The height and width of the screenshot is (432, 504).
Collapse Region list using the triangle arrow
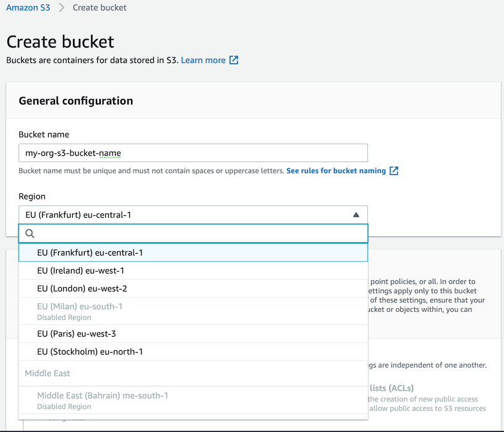pos(356,215)
